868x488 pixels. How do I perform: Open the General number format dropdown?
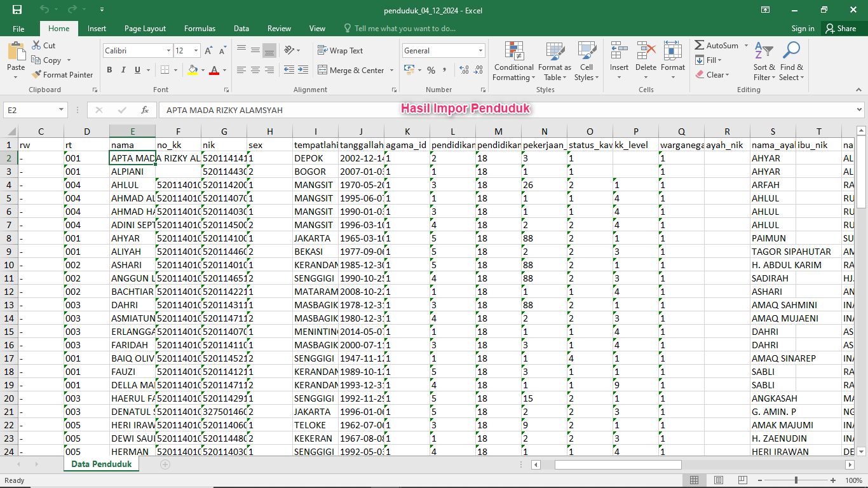point(481,50)
